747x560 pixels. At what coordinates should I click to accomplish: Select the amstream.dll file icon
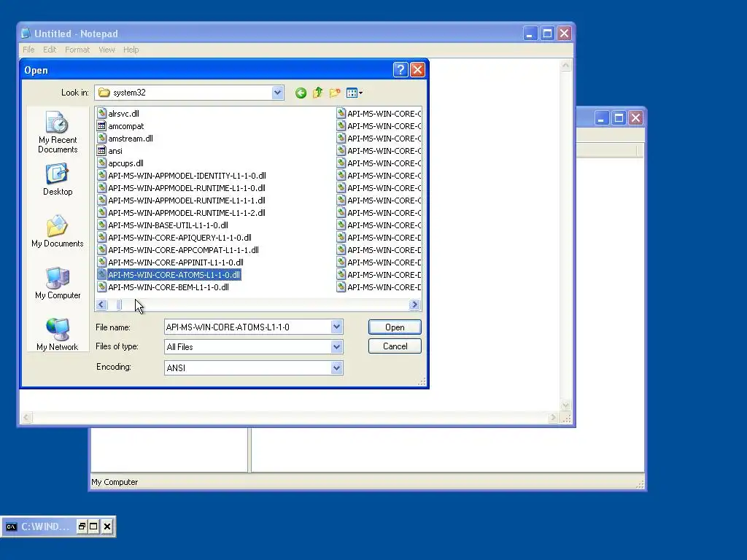[101, 138]
